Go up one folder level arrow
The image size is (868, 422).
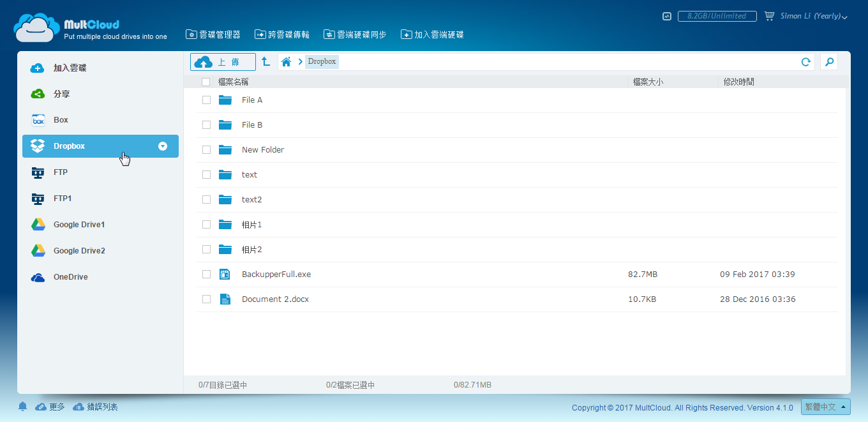pos(266,62)
